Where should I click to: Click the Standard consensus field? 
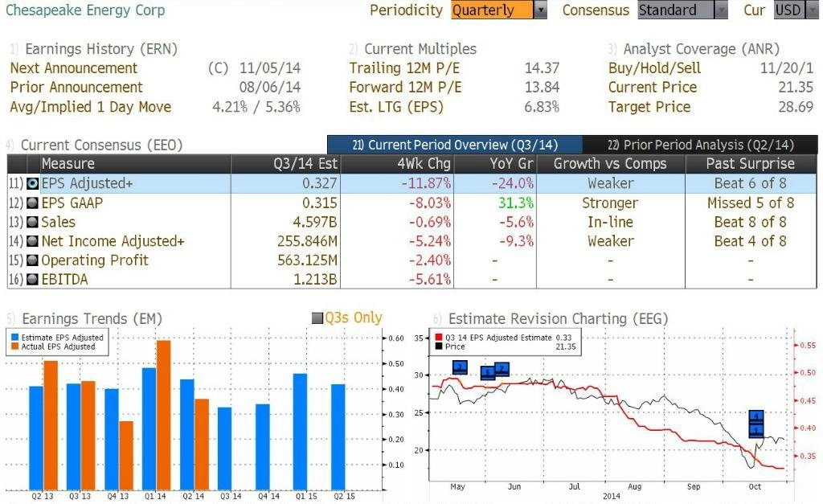[x=675, y=10]
